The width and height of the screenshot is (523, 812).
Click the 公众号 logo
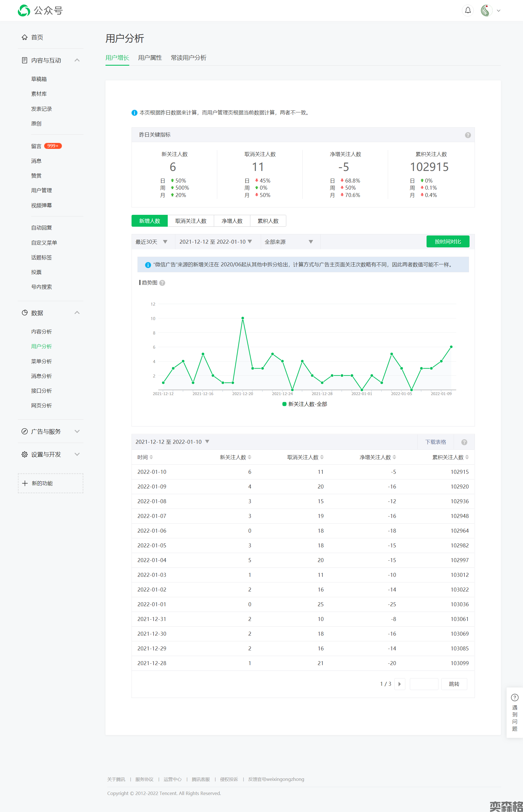click(40, 10)
